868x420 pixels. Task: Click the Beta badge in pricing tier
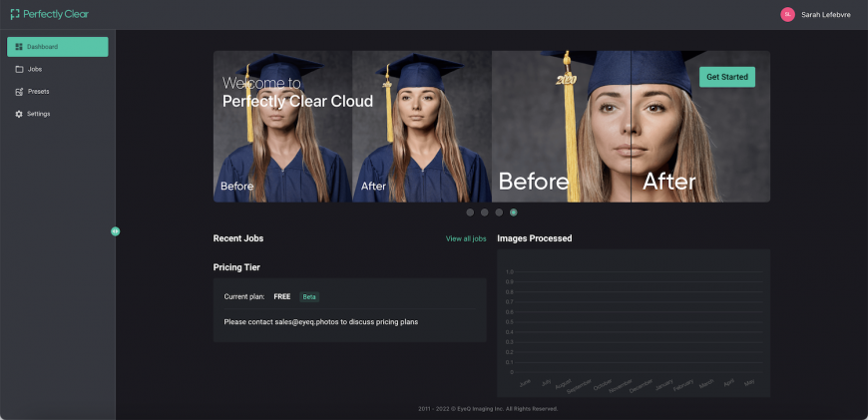[309, 297]
